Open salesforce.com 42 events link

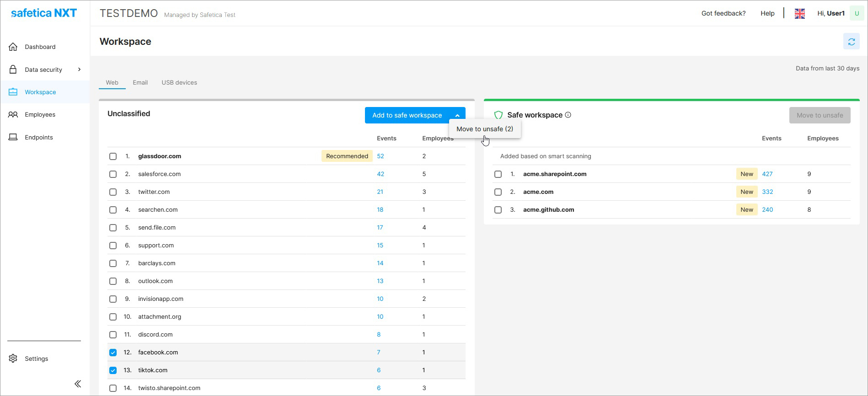[x=380, y=174]
